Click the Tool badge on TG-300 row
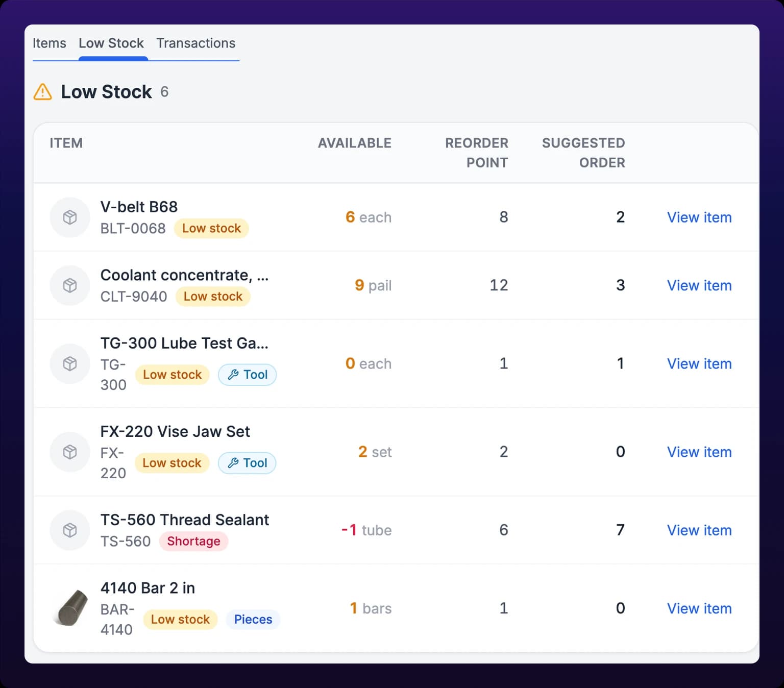The width and height of the screenshot is (784, 688). pyautogui.click(x=248, y=375)
